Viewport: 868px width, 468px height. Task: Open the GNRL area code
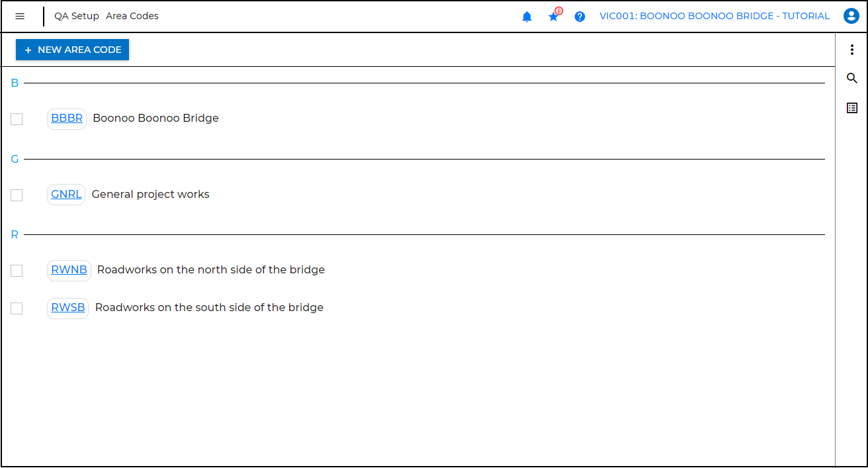(x=65, y=194)
